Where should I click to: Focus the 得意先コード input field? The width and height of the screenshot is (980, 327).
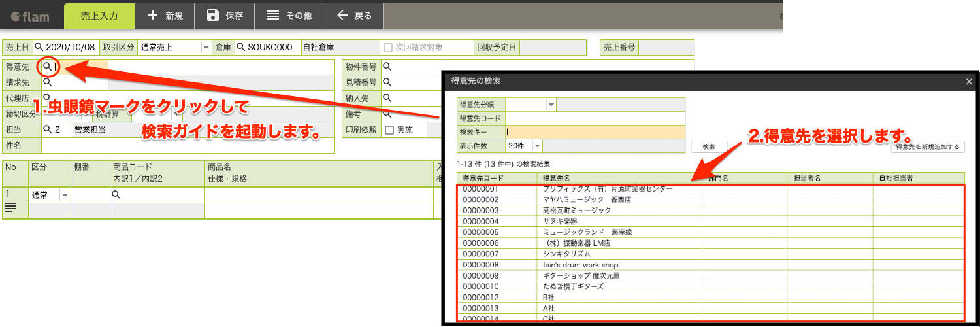point(595,118)
